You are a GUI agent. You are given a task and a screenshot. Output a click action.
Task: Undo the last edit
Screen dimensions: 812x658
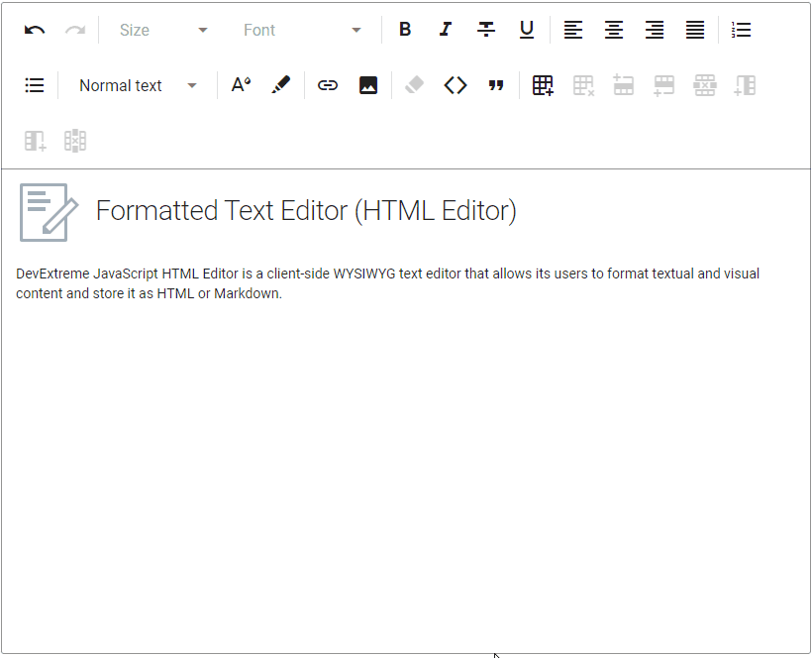click(35, 30)
